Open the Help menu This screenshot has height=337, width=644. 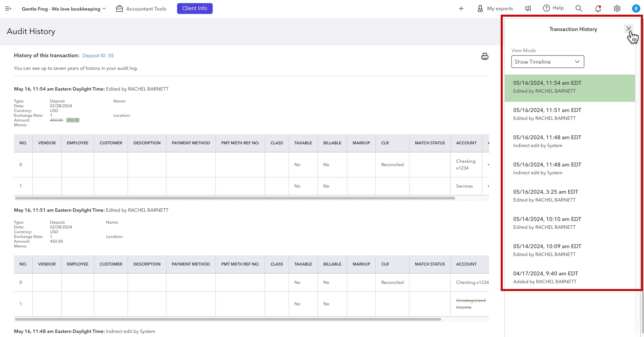coord(553,8)
